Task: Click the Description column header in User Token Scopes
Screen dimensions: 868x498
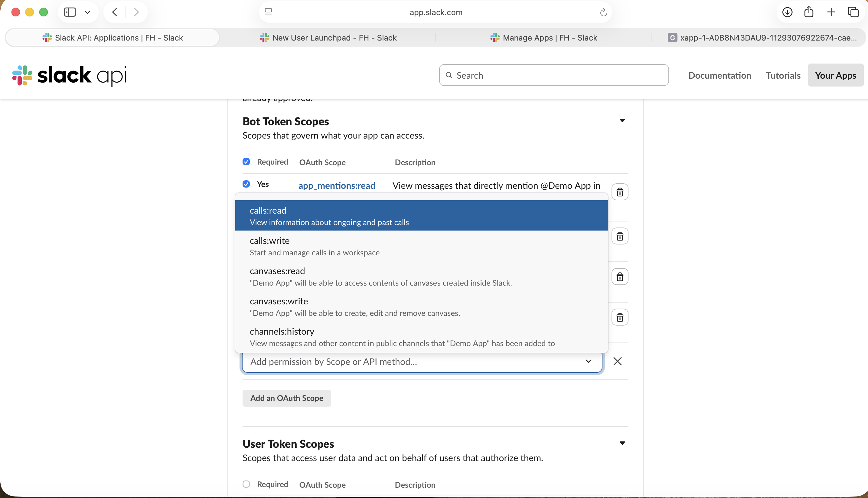Action: [415, 485]
